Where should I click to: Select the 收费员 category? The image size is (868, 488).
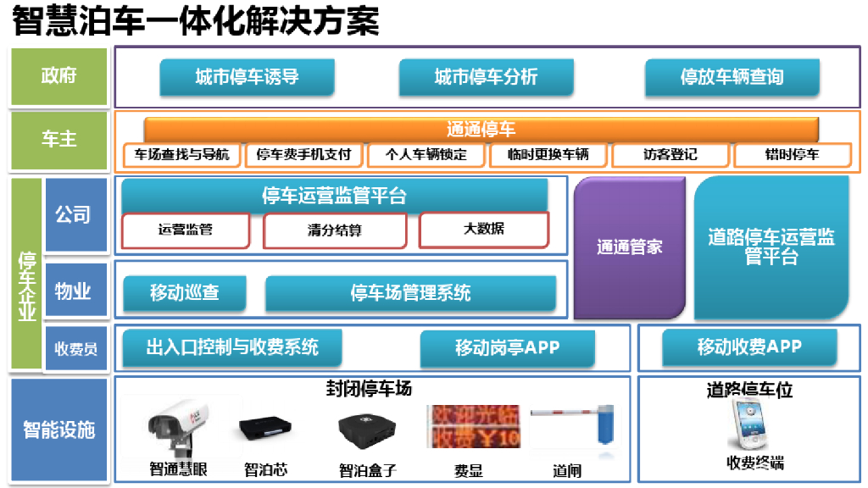click(75, 347)
